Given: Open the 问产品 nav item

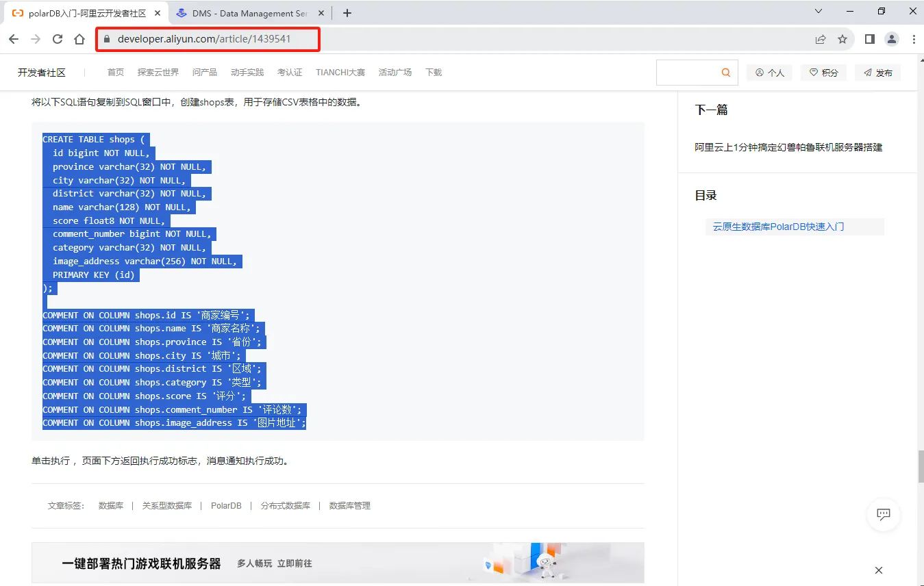Looking at the screenshot, I should pyautogui.click(x=205, y=73).
